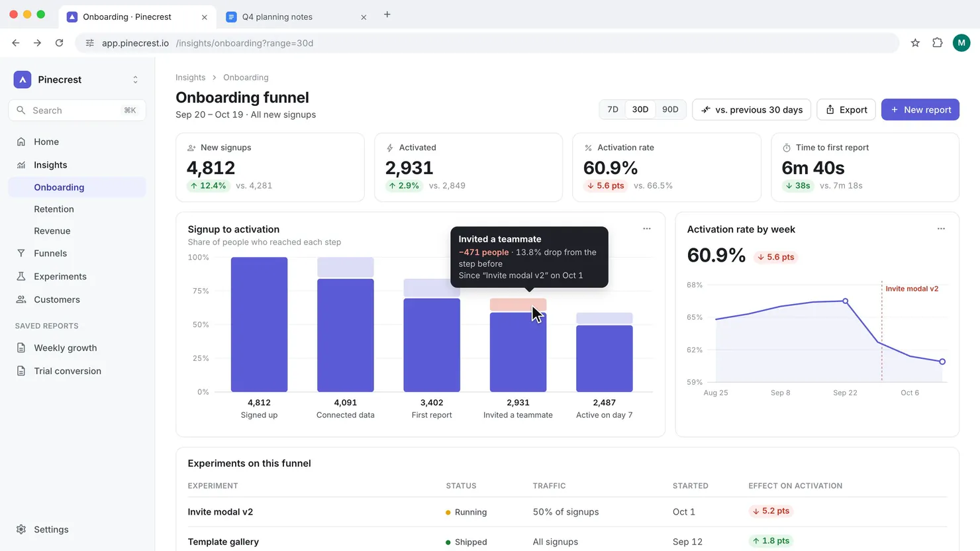Open the Weekly growth saved report
Screen dimensions: 980x551
[77, 348]
